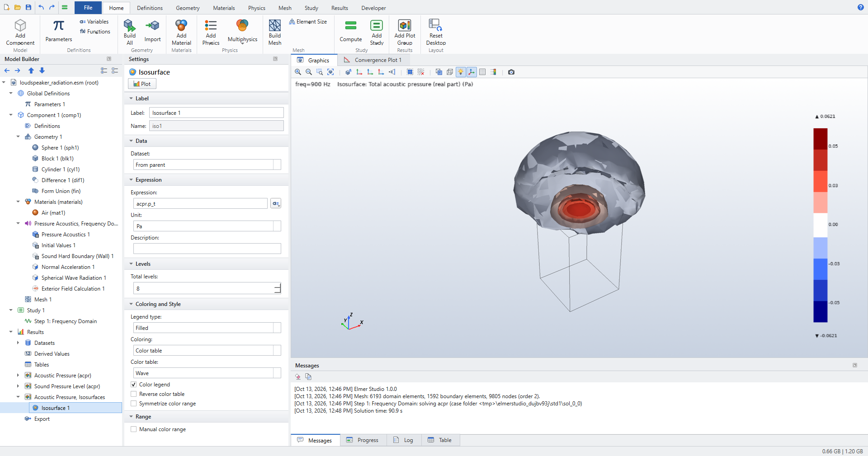Open the Unit dropdown showing Pa

[x=207, y=226]
